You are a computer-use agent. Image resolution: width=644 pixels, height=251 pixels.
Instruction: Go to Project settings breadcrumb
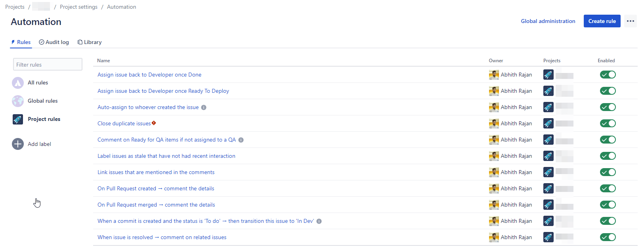pos(78,7)
